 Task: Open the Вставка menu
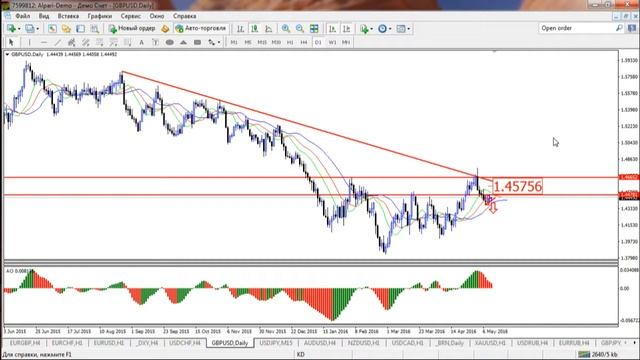[68, 16]
